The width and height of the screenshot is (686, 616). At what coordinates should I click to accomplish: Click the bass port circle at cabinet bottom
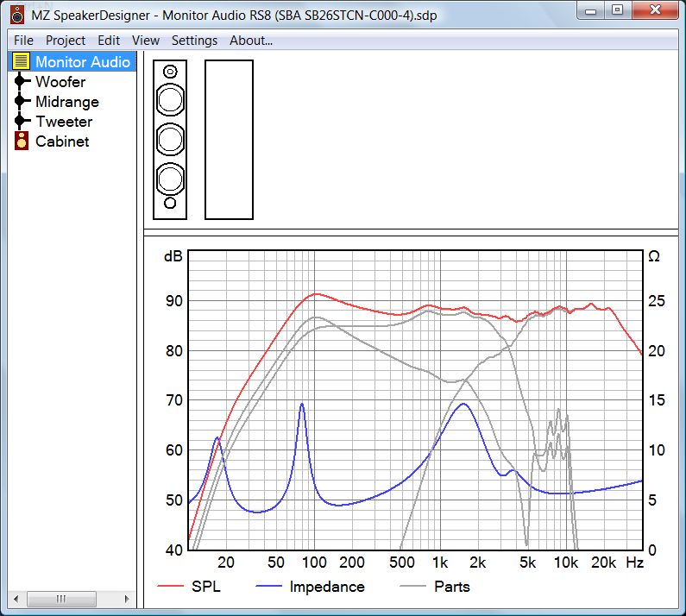[170, 203]
